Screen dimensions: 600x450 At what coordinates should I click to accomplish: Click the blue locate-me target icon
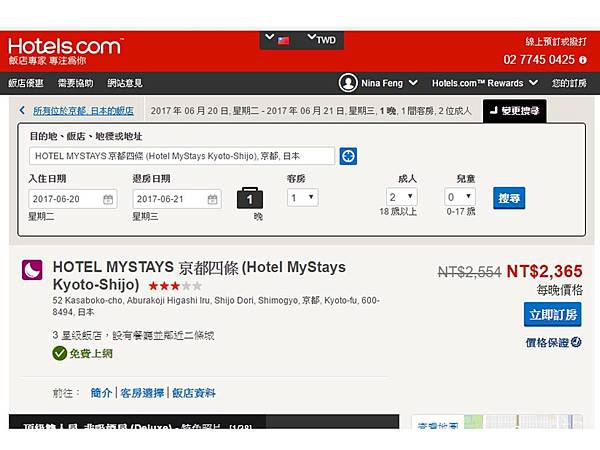[348, 156]
